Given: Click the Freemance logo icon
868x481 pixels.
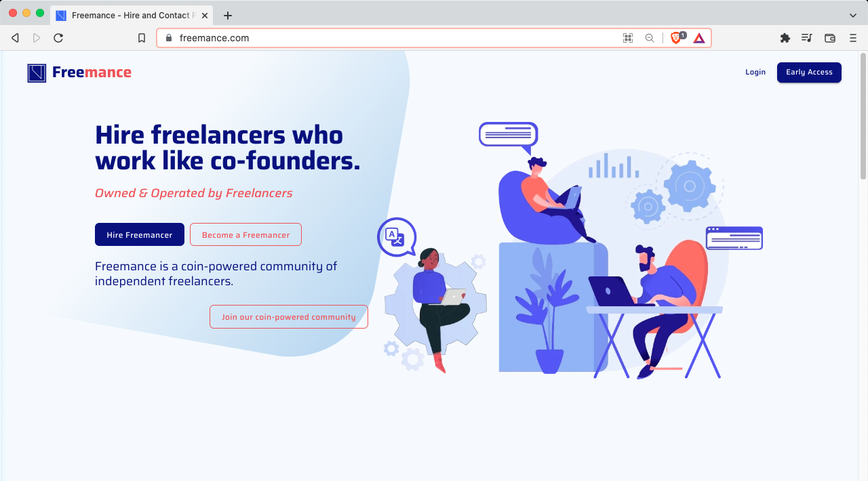Looking at the screenshot, I should click(x=37, y=72).
